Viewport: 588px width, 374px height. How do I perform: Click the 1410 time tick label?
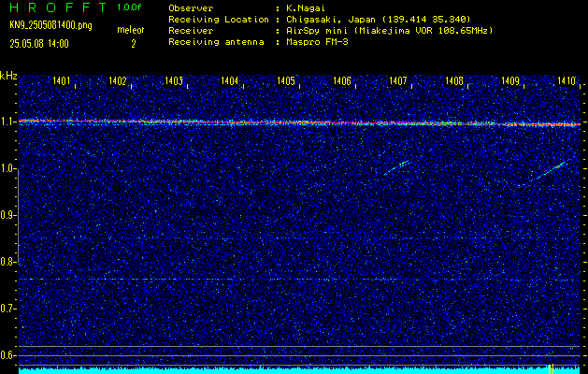[566, 80]
